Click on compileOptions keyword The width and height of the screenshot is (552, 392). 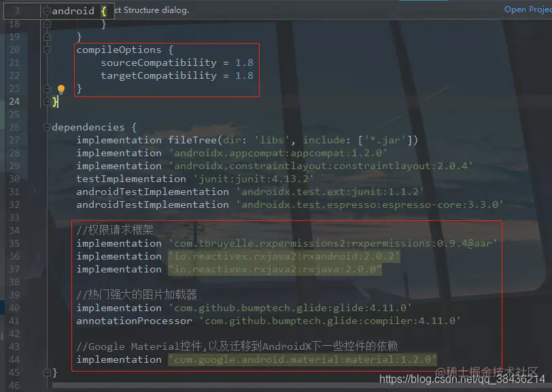point(119,50)
